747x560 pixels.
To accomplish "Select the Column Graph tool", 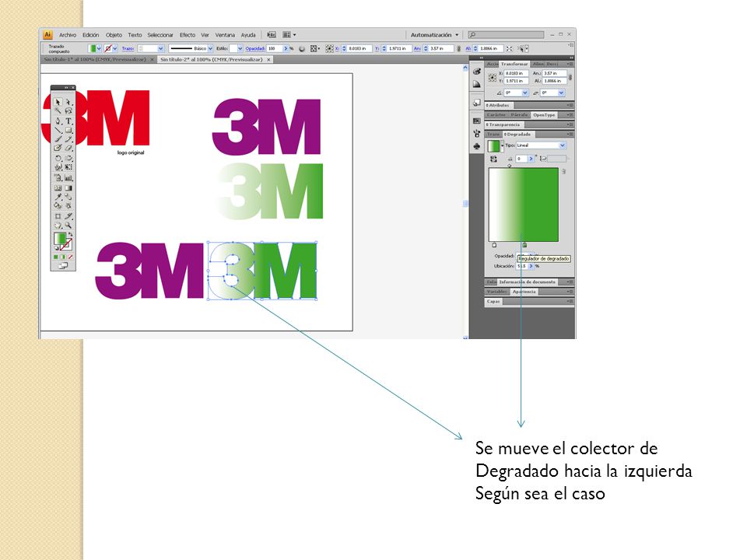I will coord(68,177).
